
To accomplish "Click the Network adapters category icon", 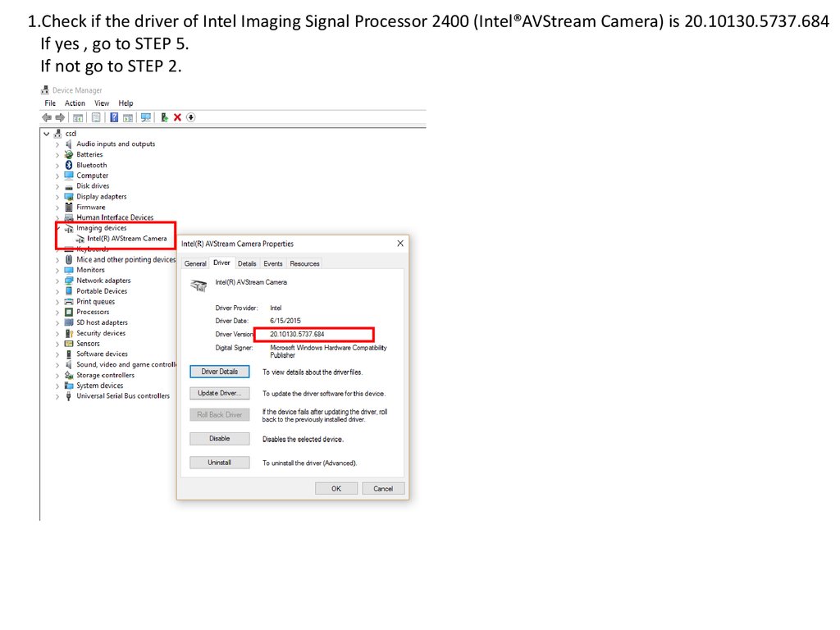I will (x=69, y=281).
